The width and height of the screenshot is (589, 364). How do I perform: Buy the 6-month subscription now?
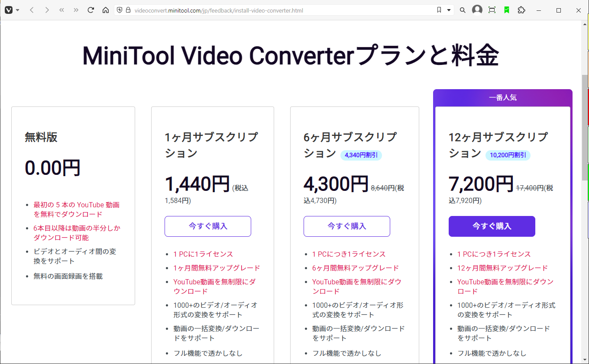[347, 226]
